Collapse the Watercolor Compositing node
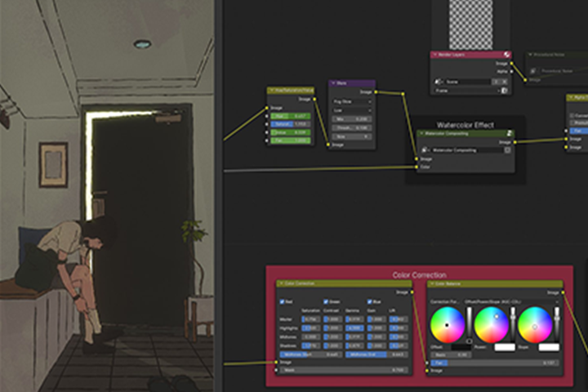Viewport: 588px width, 392px height. tap(421, 133)
